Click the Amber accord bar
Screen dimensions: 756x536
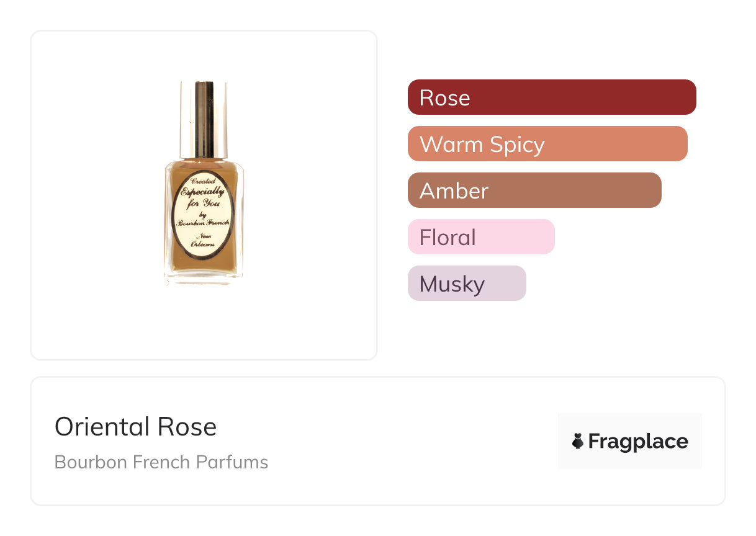click(x=534, y=190)
